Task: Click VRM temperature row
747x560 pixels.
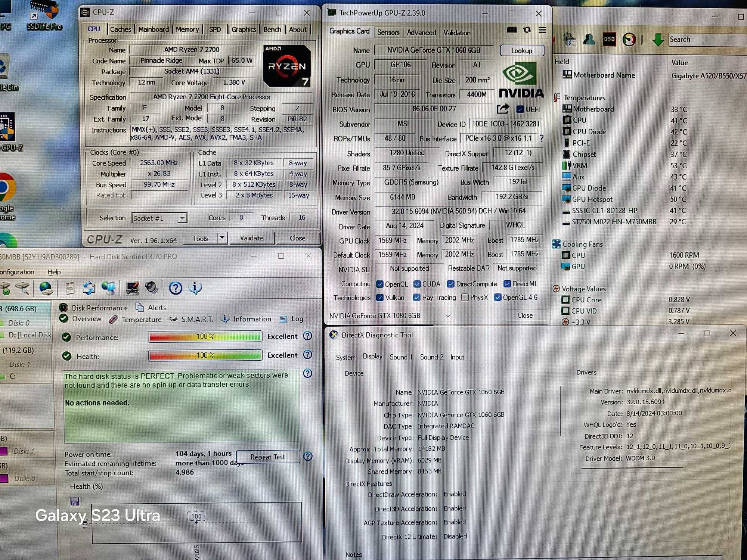Action: tap(624, 165)
